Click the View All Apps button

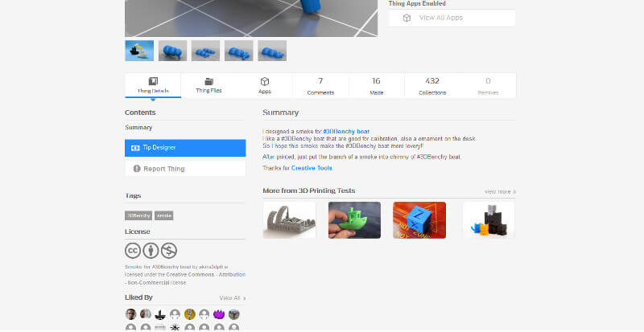click(452, 18)
